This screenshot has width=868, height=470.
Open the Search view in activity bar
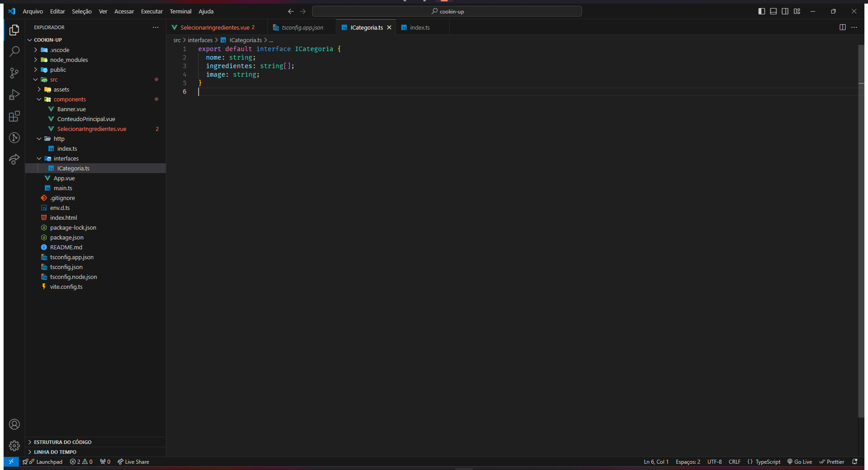[x=14, y=52]
